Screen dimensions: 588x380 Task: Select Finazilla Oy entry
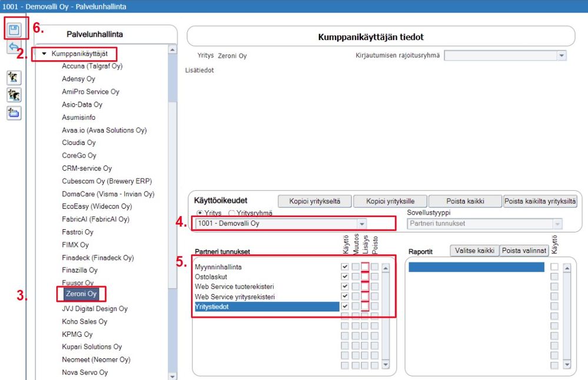(80, 270)
